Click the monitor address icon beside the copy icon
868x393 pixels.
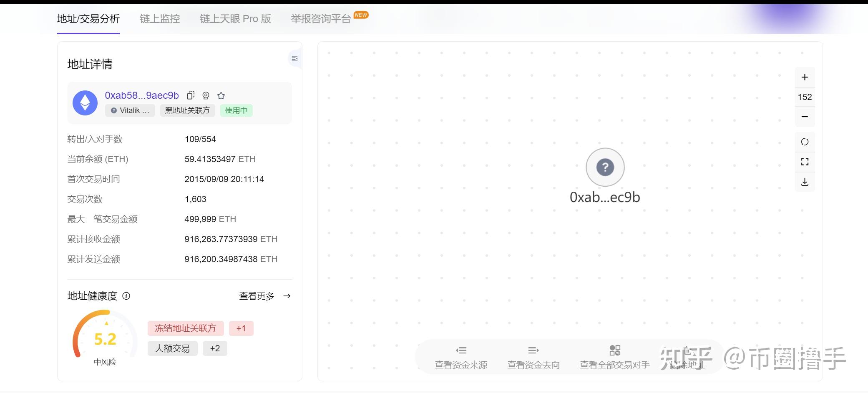206,95
